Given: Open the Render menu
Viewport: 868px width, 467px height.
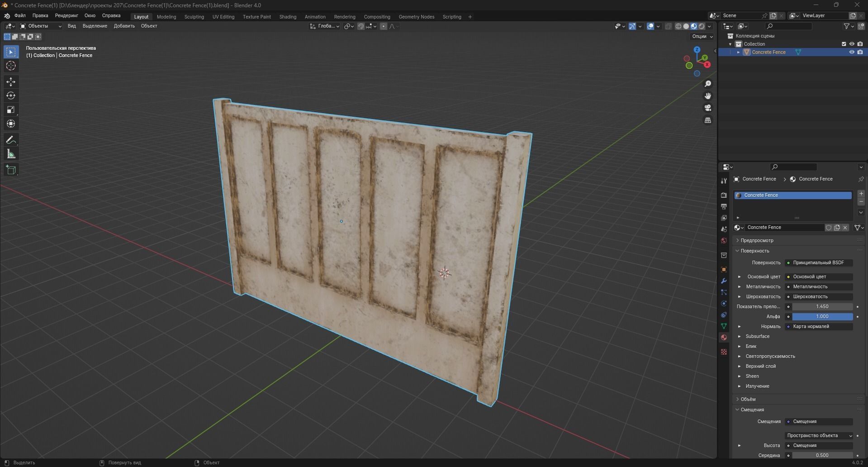Looking at the screenshot, I should coord(66,16).
